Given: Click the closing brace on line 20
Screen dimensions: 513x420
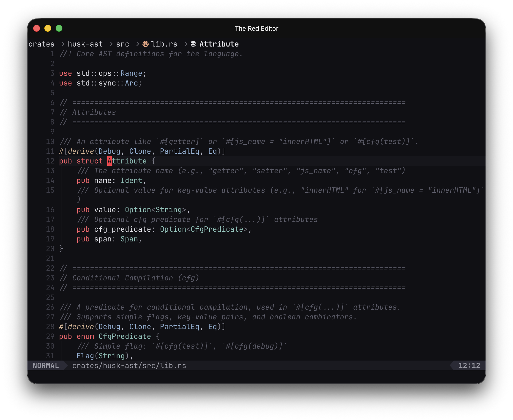Looking at the screenshot, I should tap(61, 249).
